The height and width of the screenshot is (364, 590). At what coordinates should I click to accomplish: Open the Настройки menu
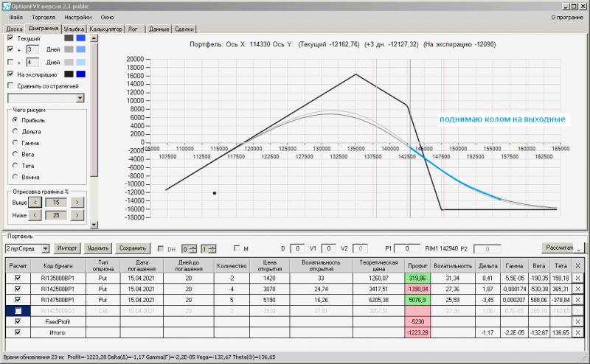(x=78, y=17)
